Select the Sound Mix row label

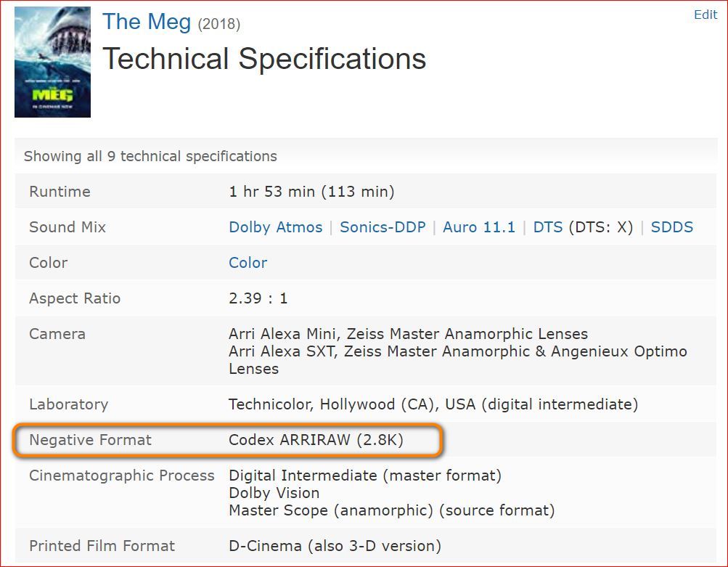point(68,227)
